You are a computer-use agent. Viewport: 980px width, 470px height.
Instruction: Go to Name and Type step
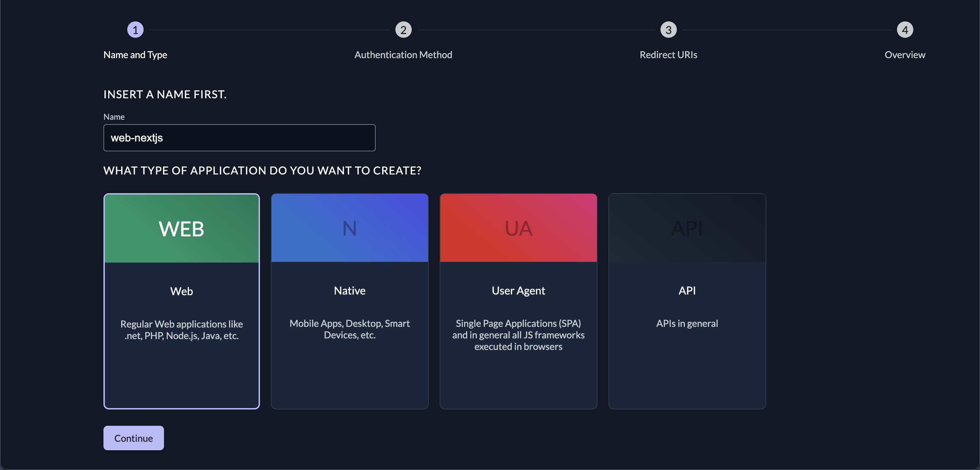135,55
